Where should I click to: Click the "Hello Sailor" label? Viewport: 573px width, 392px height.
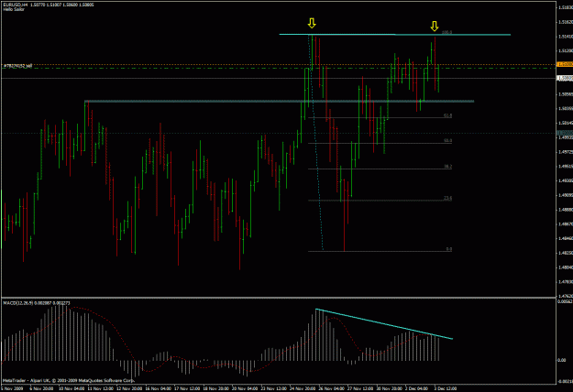(14, 9)
